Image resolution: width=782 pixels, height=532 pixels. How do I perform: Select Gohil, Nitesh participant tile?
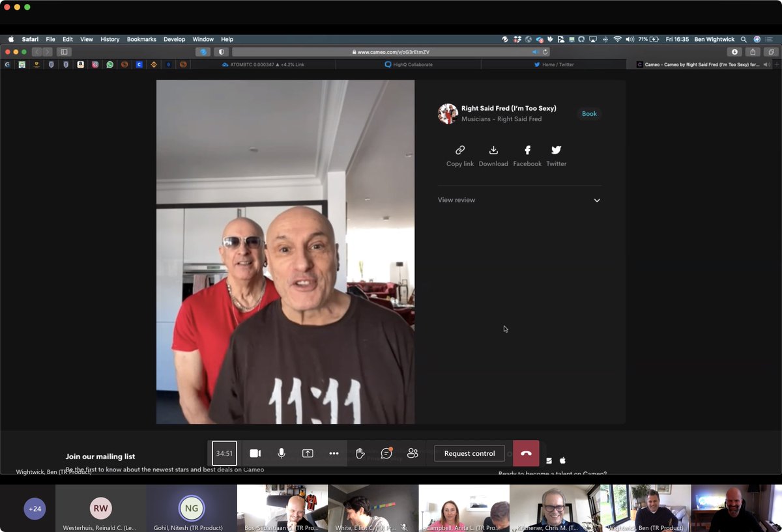(192, 509)
